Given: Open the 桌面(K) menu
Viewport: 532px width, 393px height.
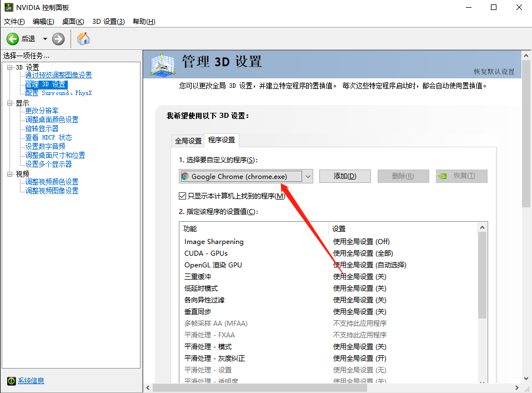Looking at the screenshot, I should click(73, 21).
